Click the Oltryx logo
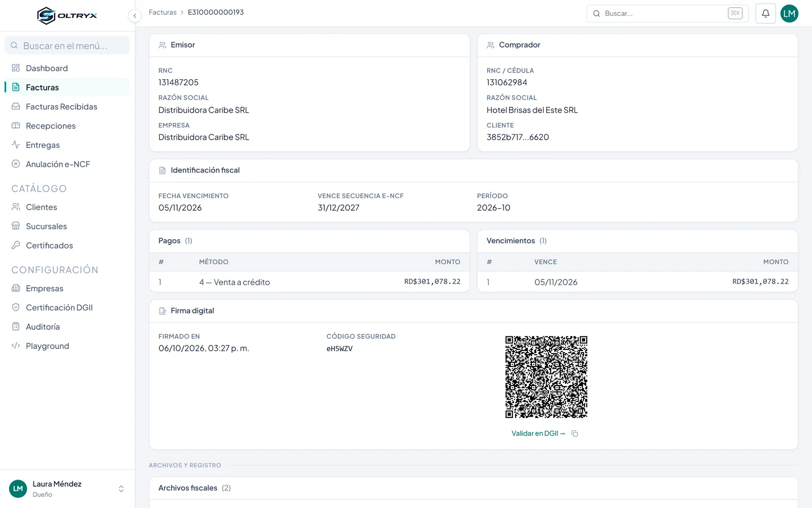Screen dimensions: 812x508 point(67,15)
